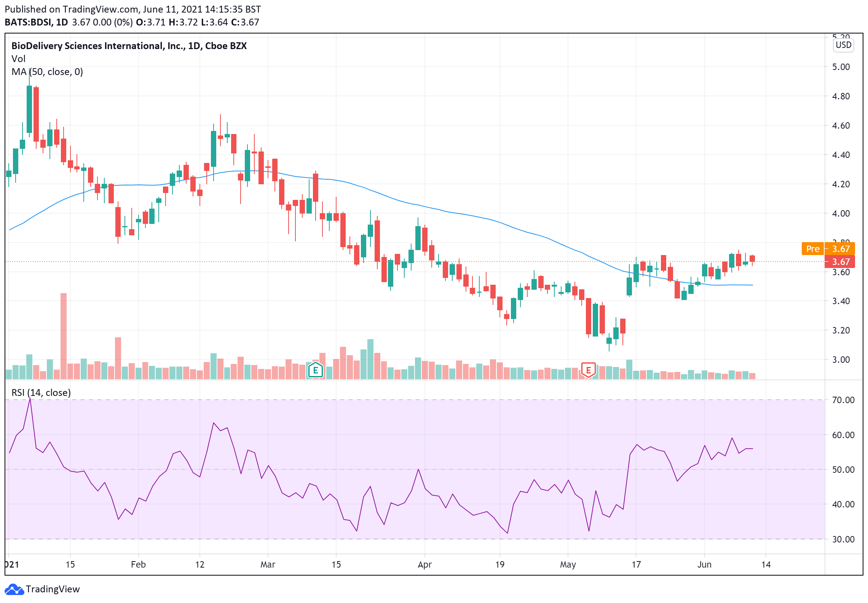Click the red 3.67 last price label
The height and width of the screenshot is (603, 868).
click(839, 262)
